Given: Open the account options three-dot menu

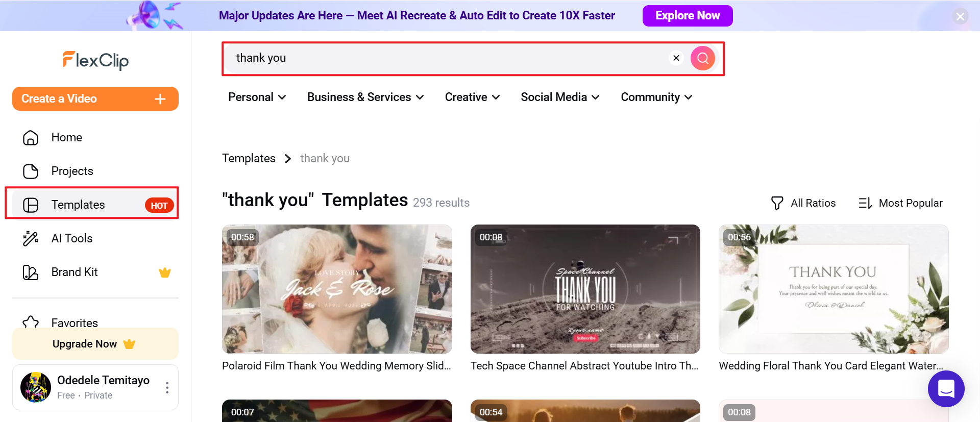Looking at the screenshot, I should click(167, 388).
